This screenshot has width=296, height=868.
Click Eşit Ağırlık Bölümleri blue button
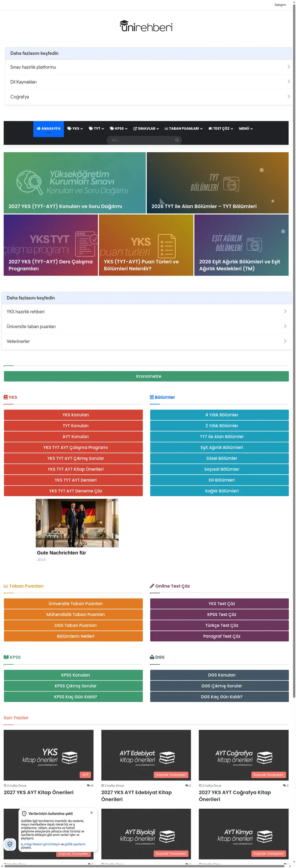219,447
